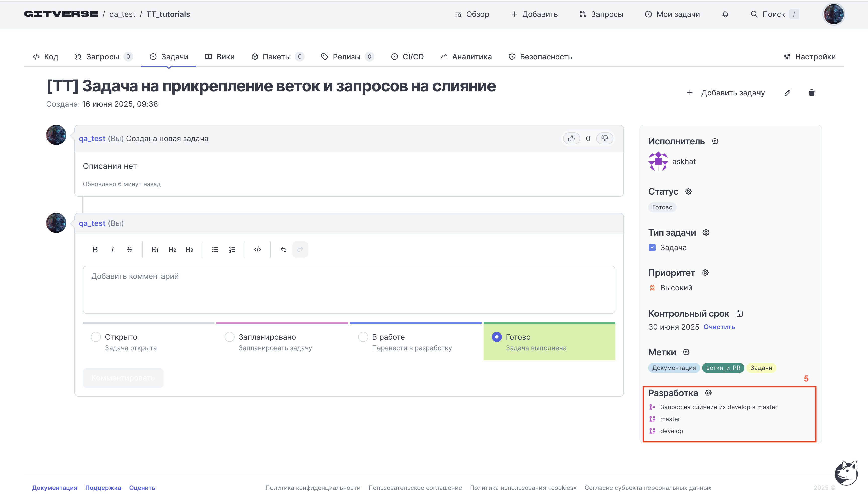Select the Открыто status option
Image resolution: width=868 pixels, height=500 pixels.
coord(96,337)
